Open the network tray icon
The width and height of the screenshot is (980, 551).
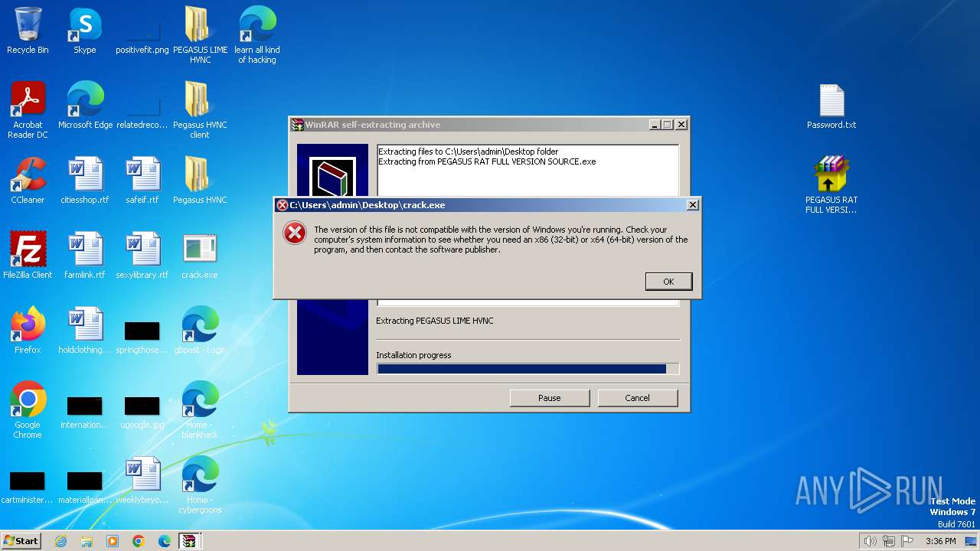click(x=889, y=541)
